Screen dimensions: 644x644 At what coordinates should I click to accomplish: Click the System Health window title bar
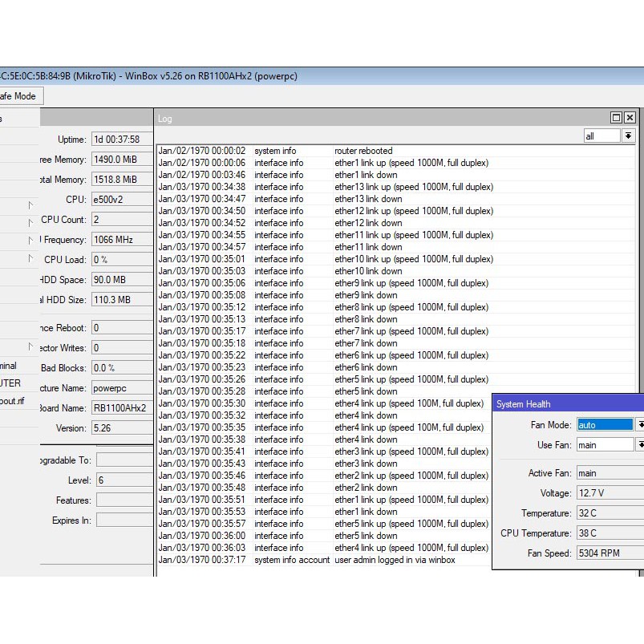[561, 404]
